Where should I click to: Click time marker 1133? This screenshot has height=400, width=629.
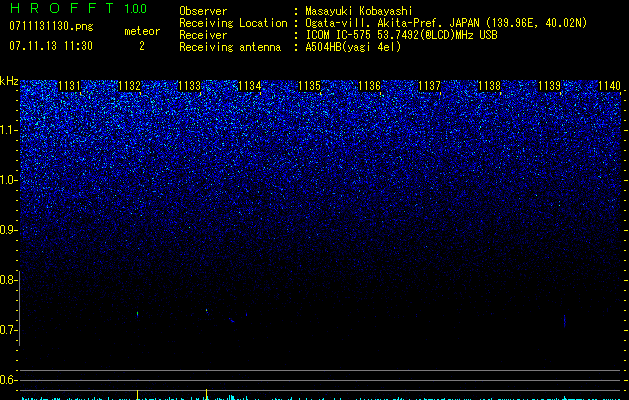tap(189, 86)
